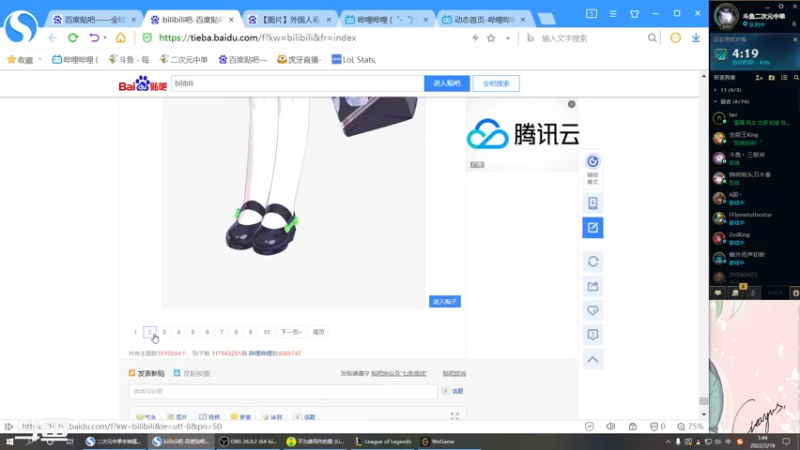Click the 辅助模式 assist mode icon
Image resolution: width=800 pixels, height=450 pixels.
592,169
